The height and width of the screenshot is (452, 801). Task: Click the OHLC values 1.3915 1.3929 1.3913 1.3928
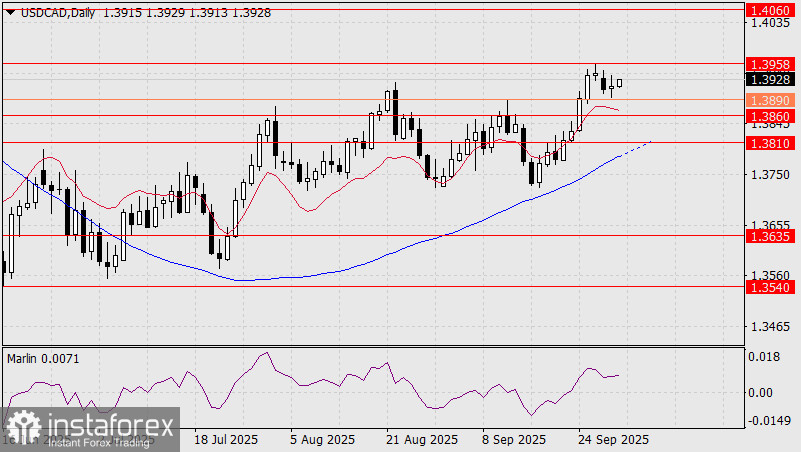187,13
